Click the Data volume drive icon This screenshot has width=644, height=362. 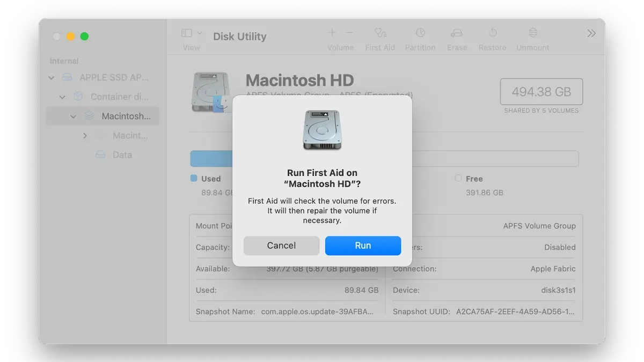point(100,154)
